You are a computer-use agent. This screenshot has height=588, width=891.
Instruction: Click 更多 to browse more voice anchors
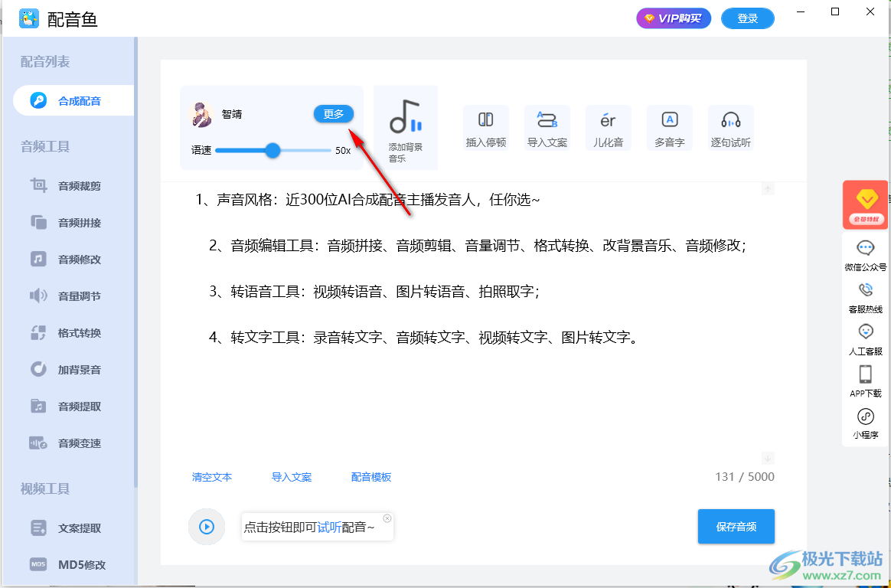tap(335, 113)
